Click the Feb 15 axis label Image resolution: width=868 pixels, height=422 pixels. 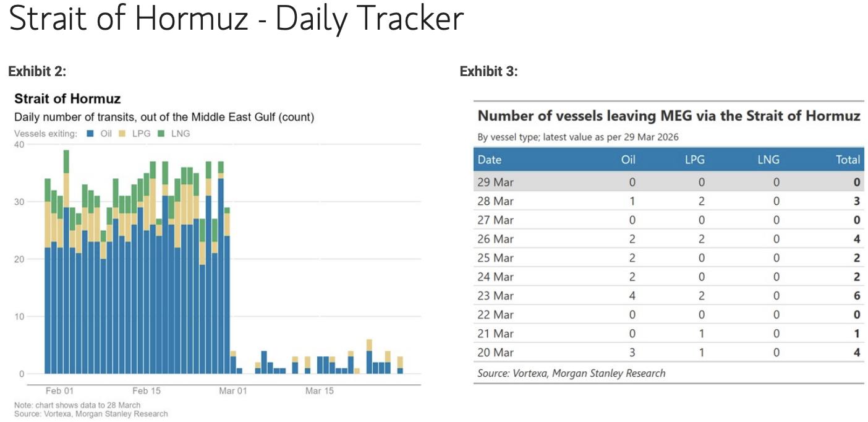coord(147,391)
